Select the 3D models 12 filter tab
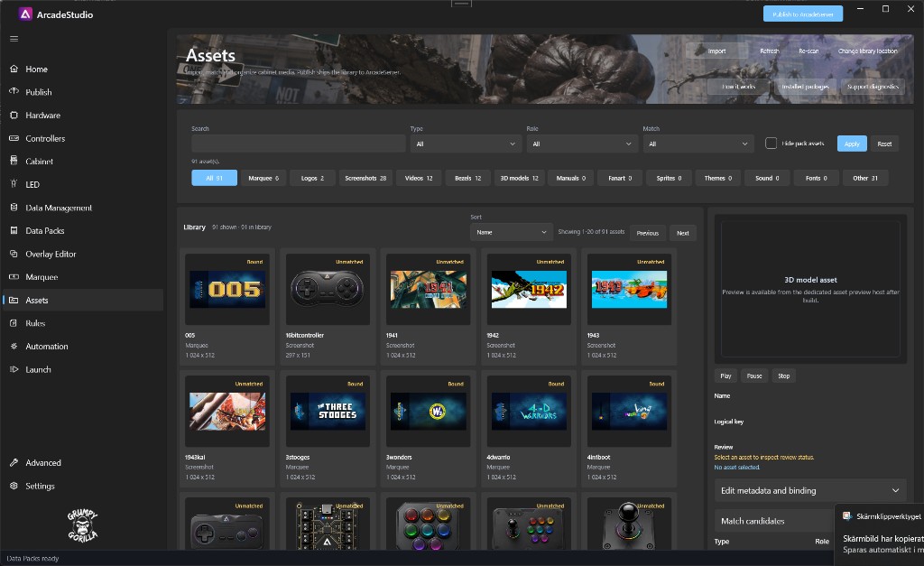The height and width of the screenshot is (566, 924). pyautogui.click(x=519, y=178)
